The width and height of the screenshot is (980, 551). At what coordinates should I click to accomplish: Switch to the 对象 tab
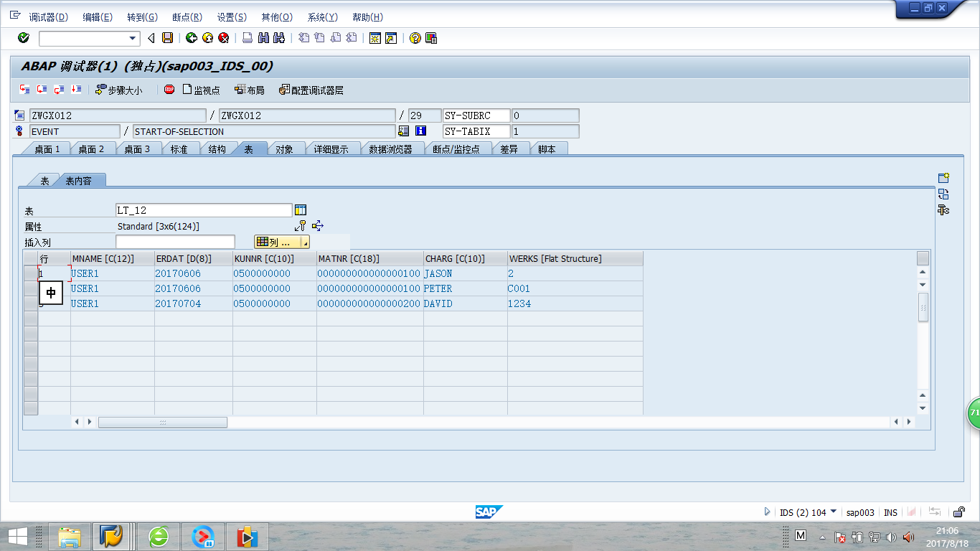[x=284, y=149]
